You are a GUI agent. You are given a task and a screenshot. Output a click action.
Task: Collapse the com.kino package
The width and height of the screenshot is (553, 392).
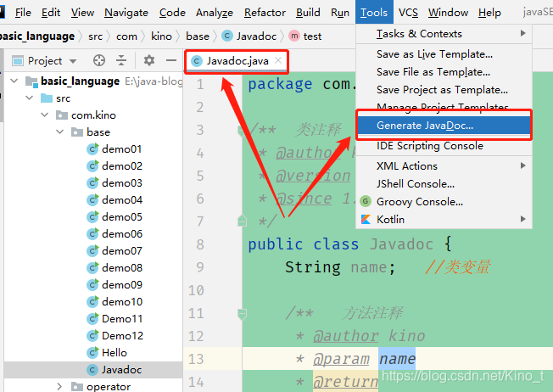[45, 115]
